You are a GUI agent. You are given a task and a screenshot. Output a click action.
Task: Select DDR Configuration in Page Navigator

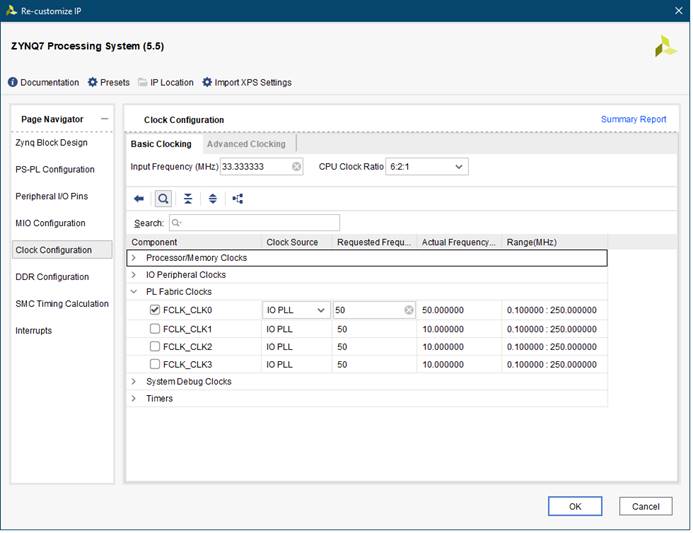[53, 277]
